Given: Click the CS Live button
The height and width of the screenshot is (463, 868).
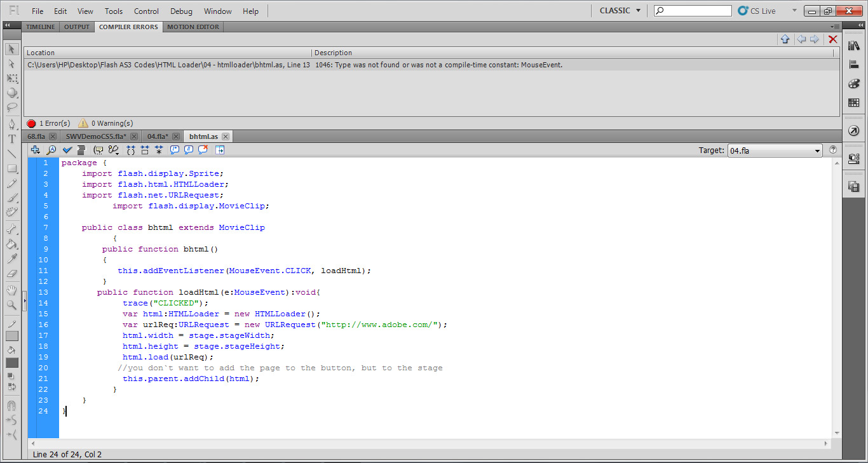Looking at the screenshot, I should (757, 11).
